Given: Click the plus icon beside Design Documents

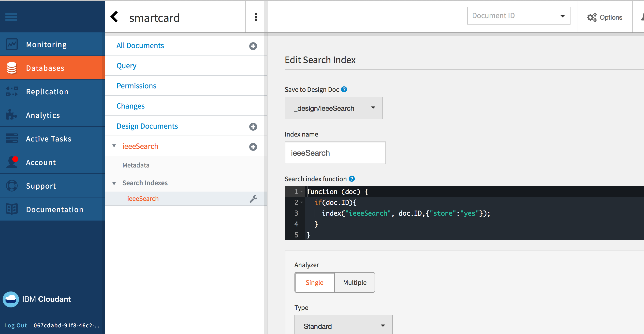Looking at the screenshot, I should tap(253, 127).
